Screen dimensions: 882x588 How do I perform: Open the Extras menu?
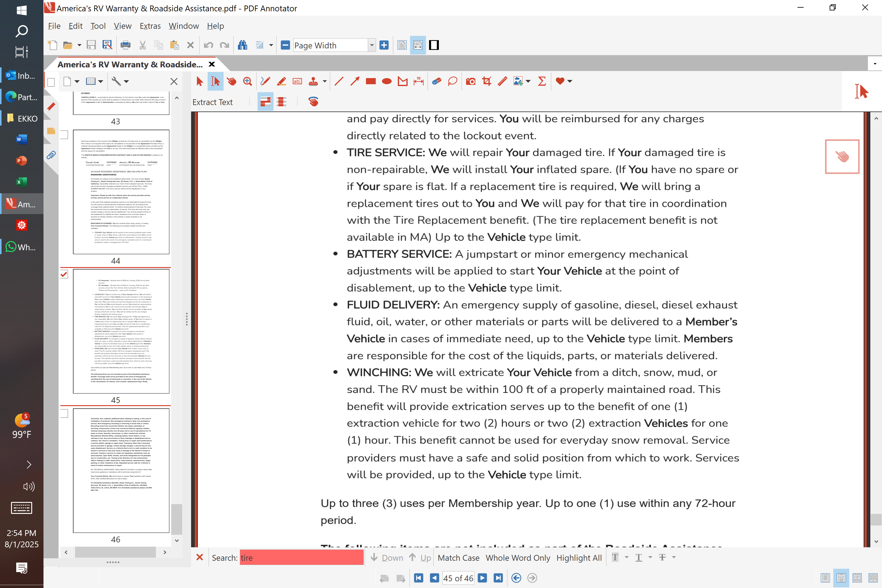[150, 26]
